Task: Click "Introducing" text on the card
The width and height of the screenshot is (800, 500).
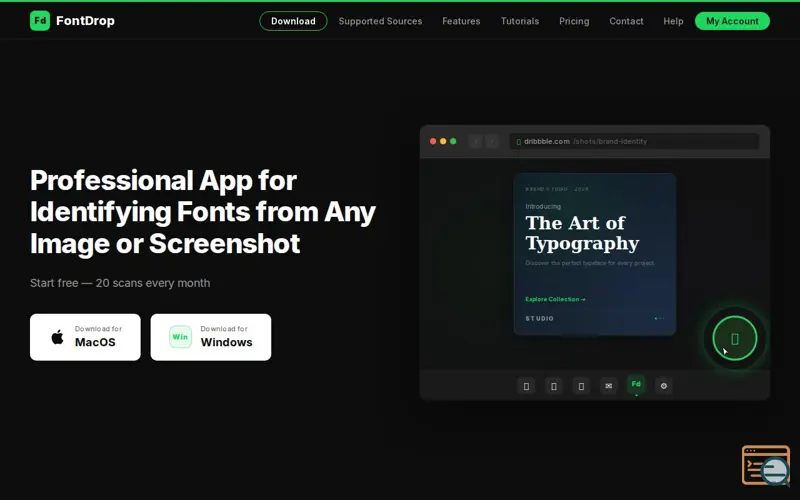Action: (543, 206)
